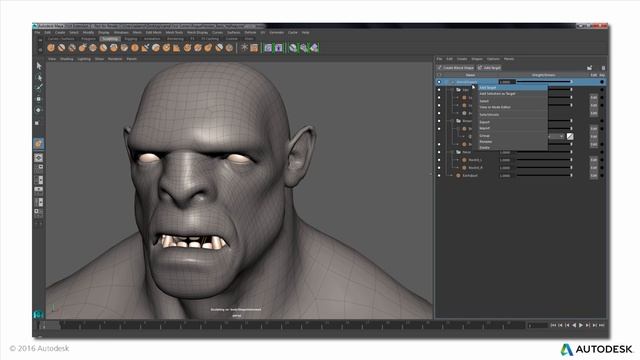The height and width of the screenshot is (360, 640).
Task: Collapse the first target group under the deformer
Action: click(452, 90)
